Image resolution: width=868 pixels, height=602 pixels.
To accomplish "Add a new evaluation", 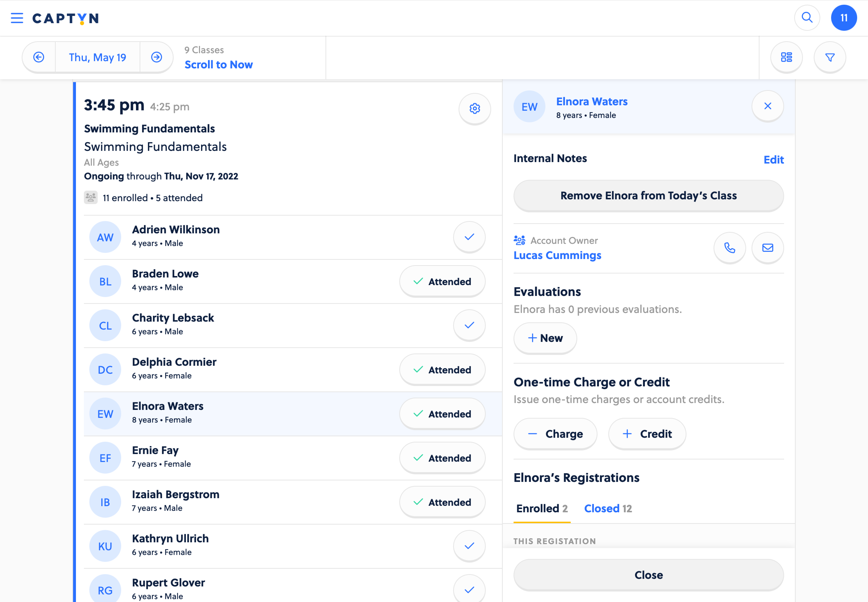I will 545,338.
